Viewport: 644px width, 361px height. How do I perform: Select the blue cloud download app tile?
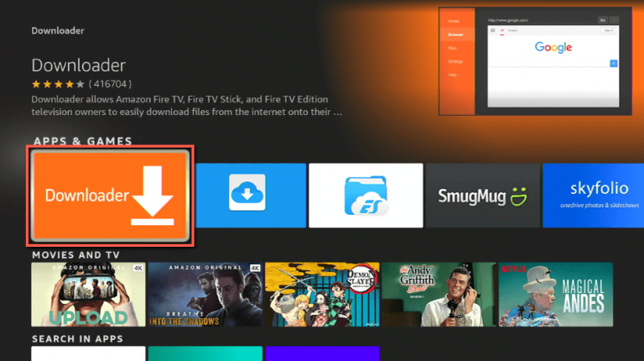pyautogui.click(x=251, y=196)
